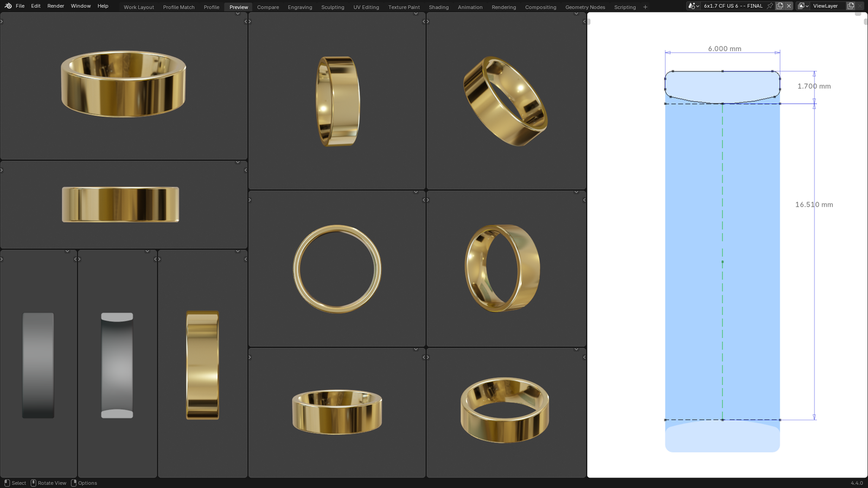Click the 6.000 mm width dimension label

[x=724, y=49]
